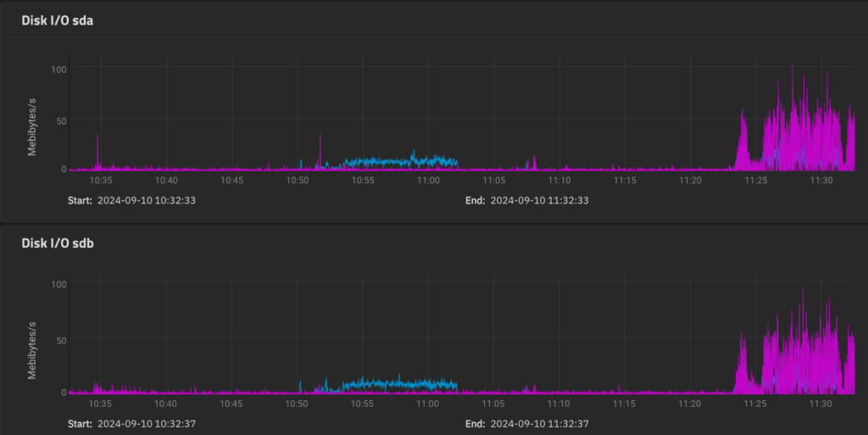Click the 100 y-axis label on sda chart
The height and width of the screenshot is (435, 868).
[x=58, y=68]
